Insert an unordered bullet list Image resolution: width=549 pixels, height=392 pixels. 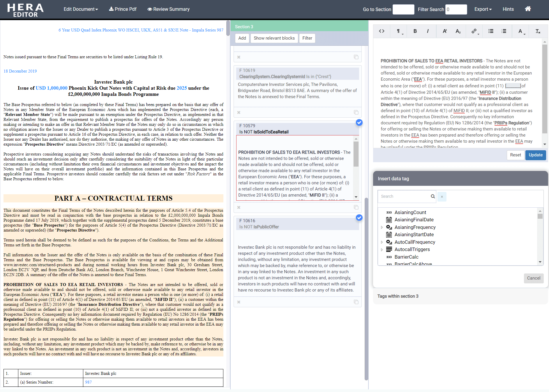(491, 31)
